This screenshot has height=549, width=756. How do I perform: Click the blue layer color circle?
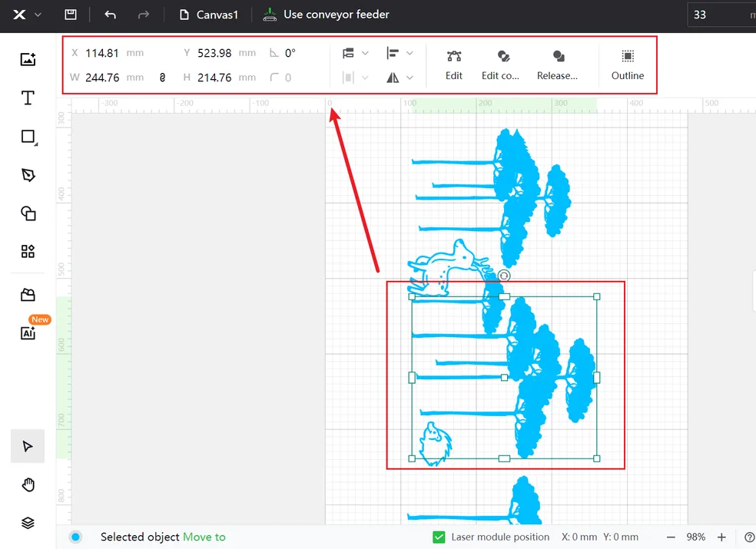coord(76,537)
